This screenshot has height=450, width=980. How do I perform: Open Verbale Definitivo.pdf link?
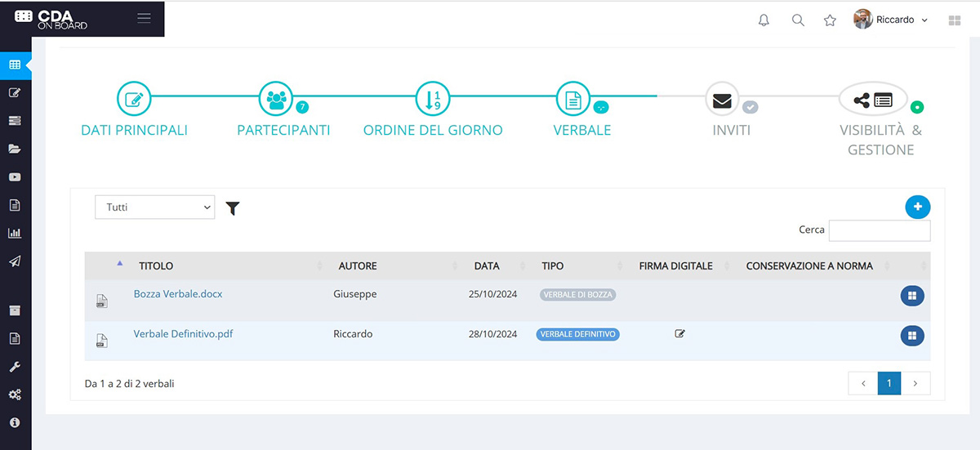coord(183,333)
